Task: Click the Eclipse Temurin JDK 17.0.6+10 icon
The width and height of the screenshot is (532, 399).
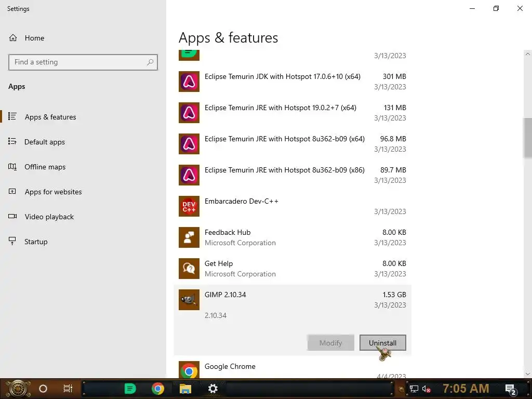Action: pyautogui.click(x=189, y=82)
